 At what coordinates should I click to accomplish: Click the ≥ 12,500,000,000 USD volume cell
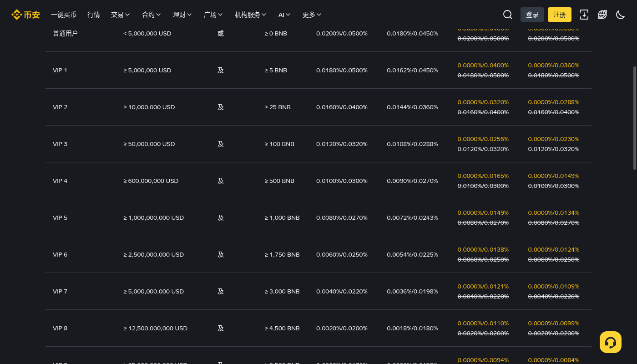click(x=156, y=328)
